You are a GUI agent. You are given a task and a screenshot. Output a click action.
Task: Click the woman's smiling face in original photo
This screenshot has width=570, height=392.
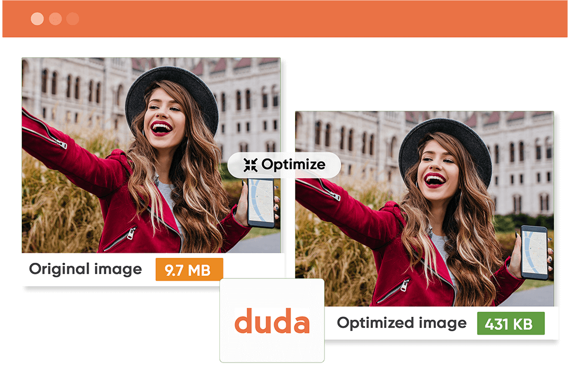[164, 115]
